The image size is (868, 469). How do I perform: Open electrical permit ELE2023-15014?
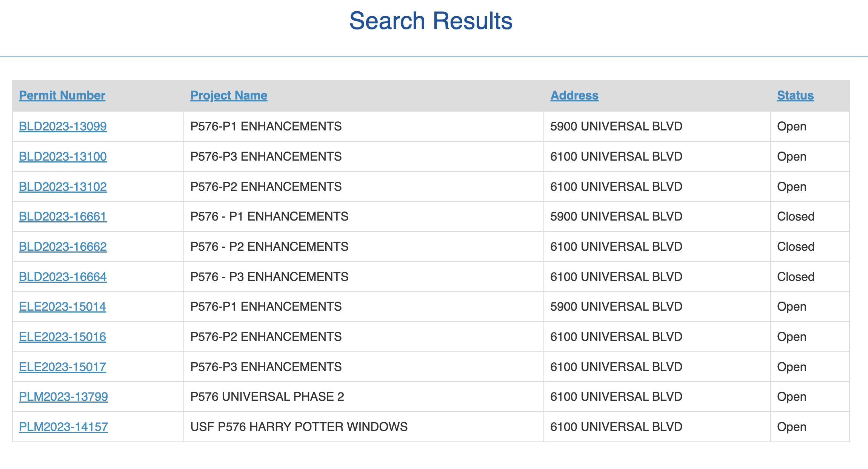pos(62,307)
